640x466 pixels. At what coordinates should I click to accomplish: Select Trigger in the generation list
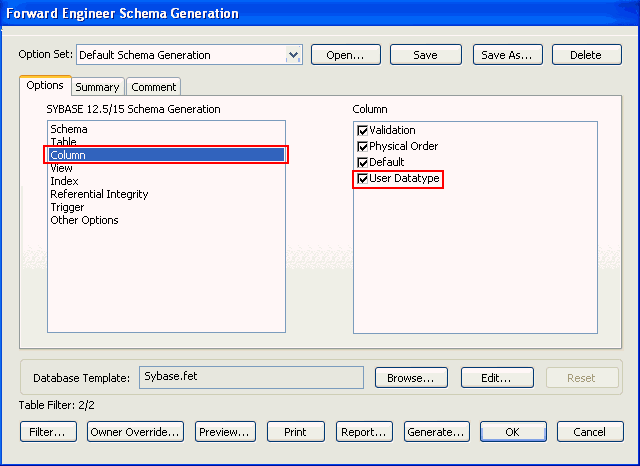[68, 207]
